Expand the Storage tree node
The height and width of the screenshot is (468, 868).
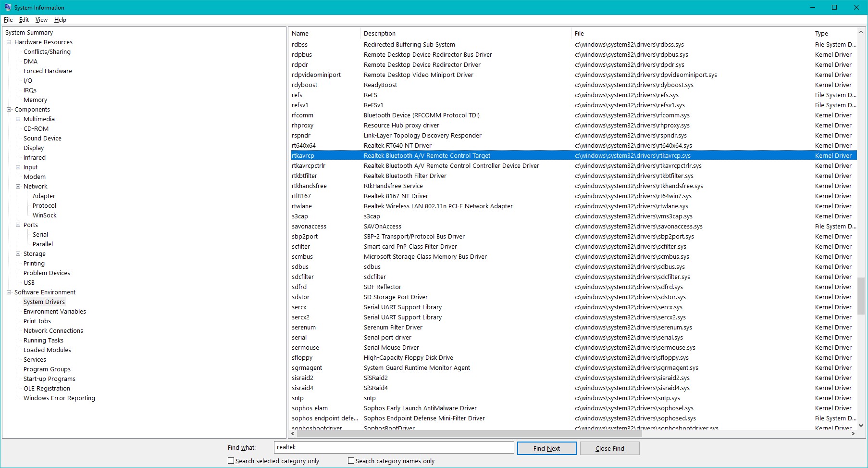click(18, 254)
